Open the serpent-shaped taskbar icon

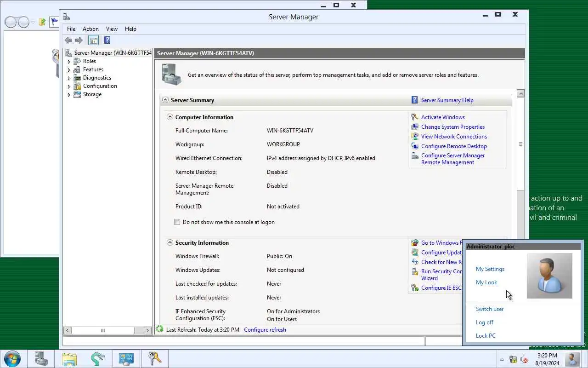pos(98,359)
